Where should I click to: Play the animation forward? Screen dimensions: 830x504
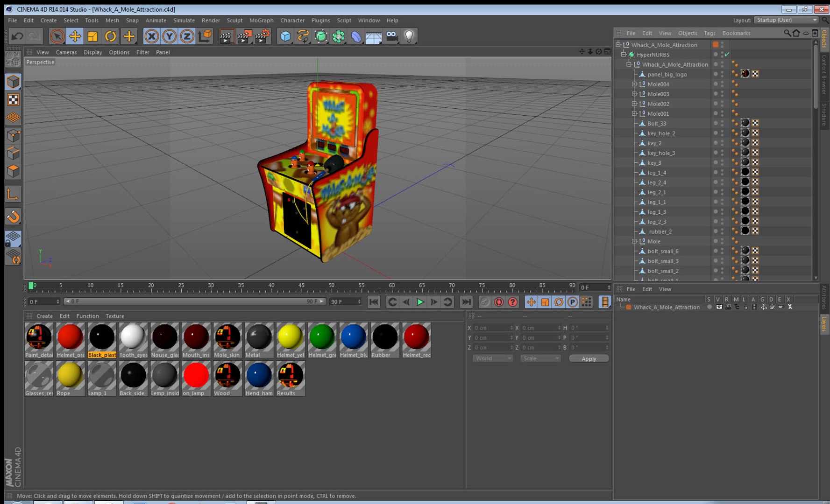(x=420, y=302)
